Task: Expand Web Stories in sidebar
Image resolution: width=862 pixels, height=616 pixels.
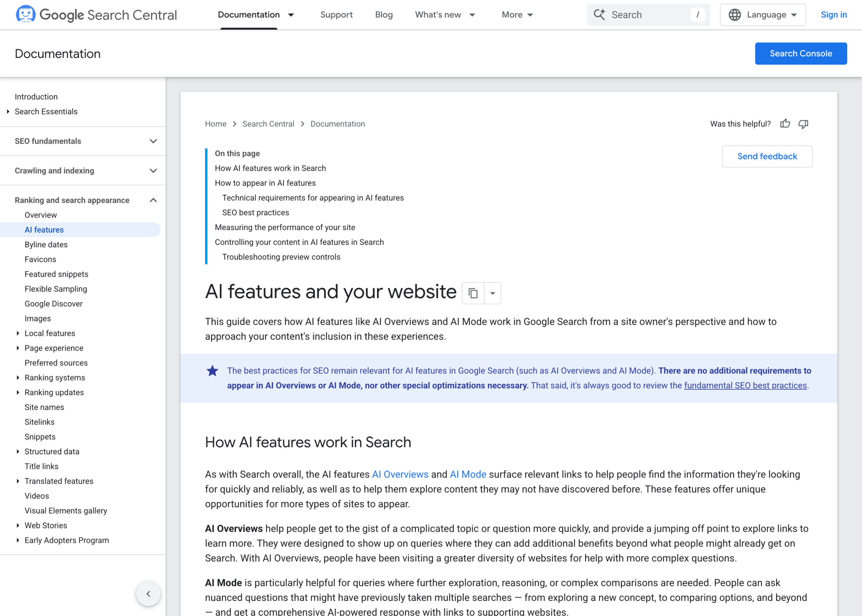Action: [x=18, y=526]
